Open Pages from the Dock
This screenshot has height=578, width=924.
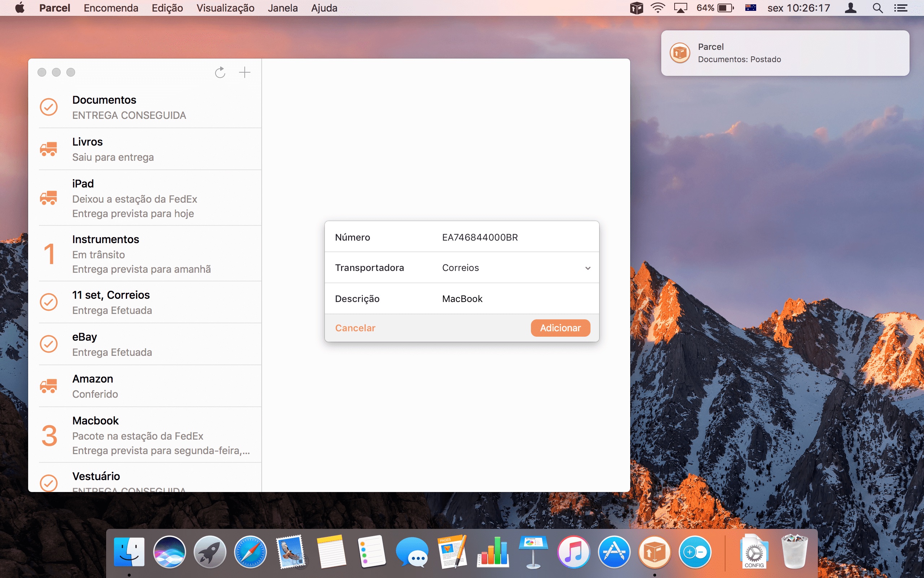(x=453, y=552)
